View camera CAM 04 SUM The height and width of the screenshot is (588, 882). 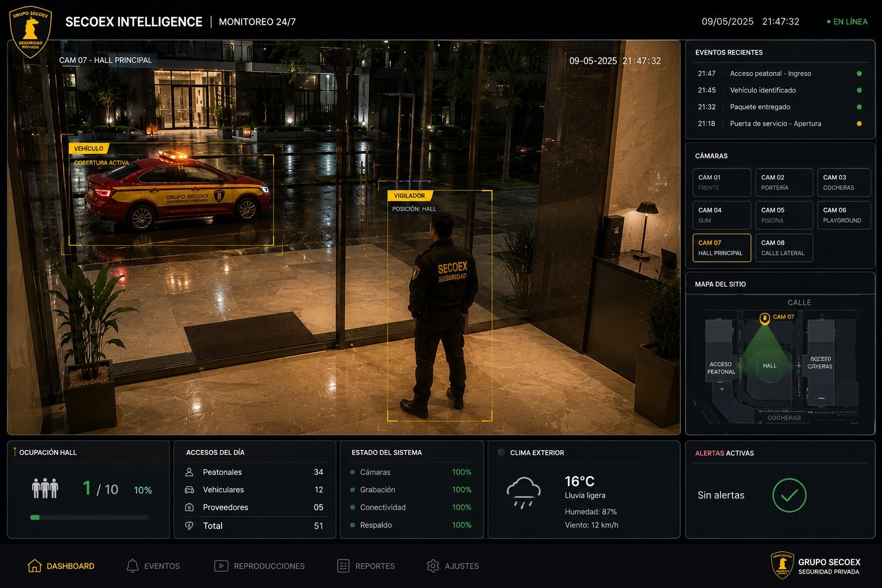tap(722, 215)
